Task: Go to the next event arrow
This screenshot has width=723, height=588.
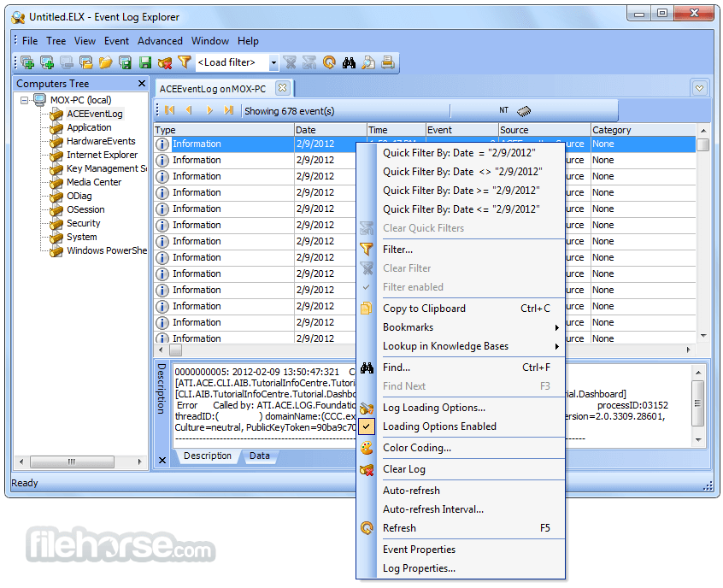Action: [x=209, y=110]
